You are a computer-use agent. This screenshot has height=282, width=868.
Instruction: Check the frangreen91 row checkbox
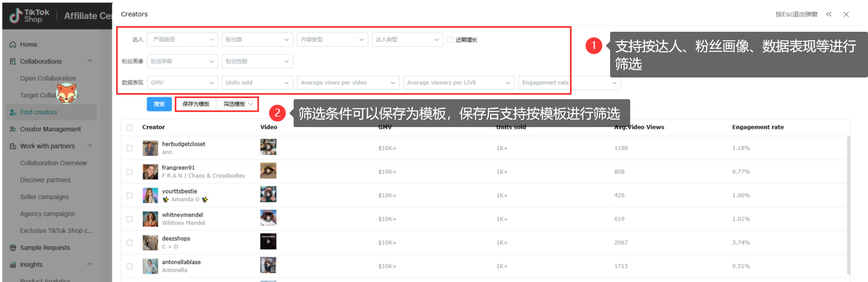point(130,172)
